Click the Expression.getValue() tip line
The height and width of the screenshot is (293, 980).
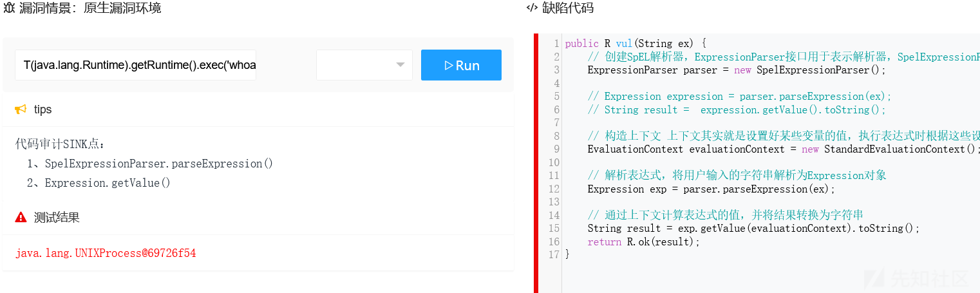pyautogui.click(x=99, y=183)
